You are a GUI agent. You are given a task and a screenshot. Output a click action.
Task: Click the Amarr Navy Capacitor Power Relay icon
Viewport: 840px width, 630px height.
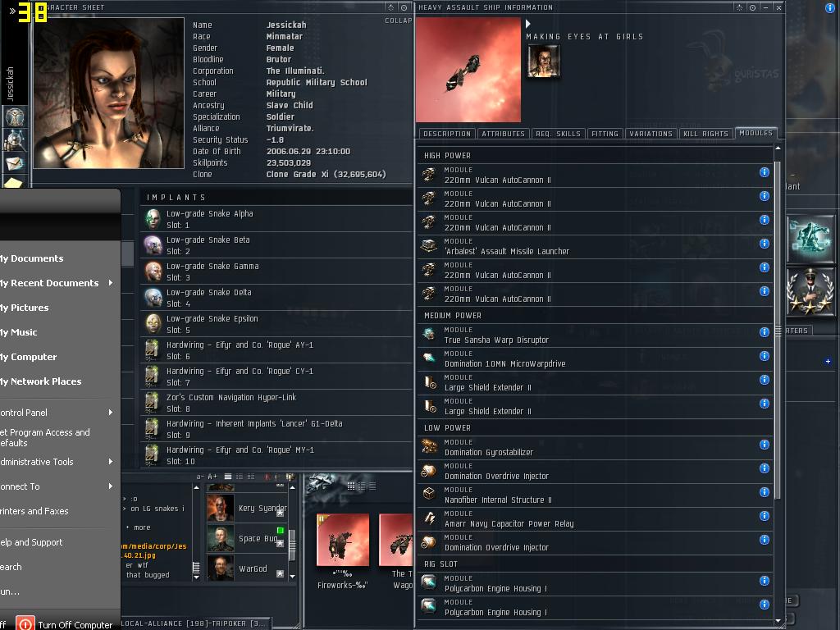pyautogui.click(x=429, y=518)
